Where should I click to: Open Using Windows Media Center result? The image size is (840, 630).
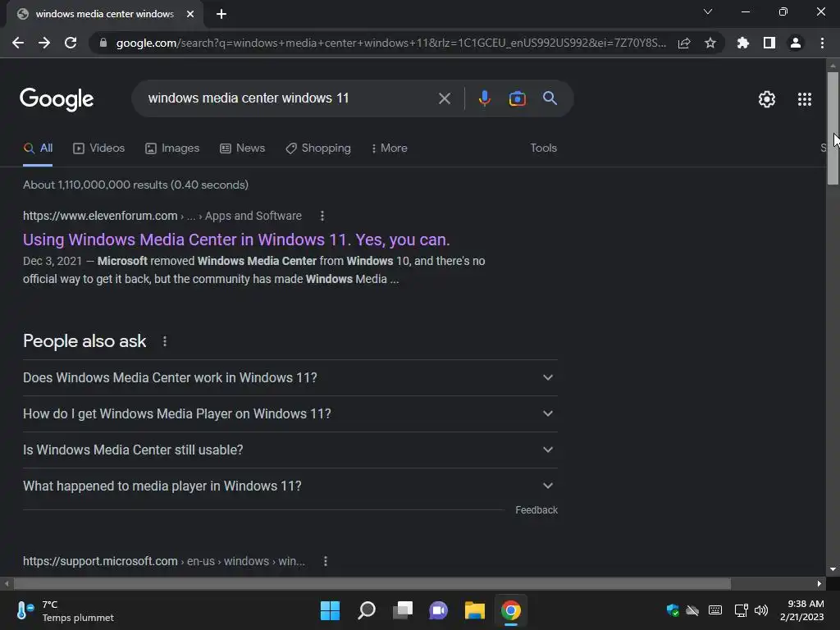pos(236,240)
